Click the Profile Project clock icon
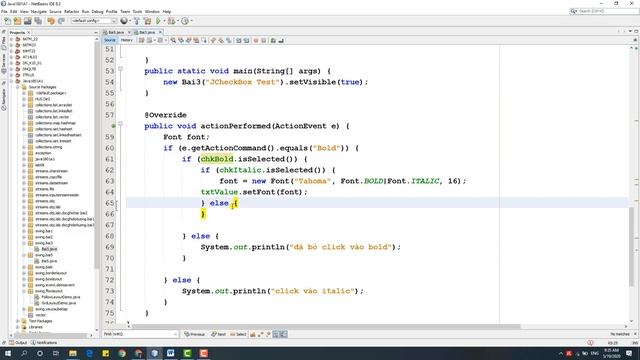The height and width of the screenshot is (360, 640). click(185, 21)
